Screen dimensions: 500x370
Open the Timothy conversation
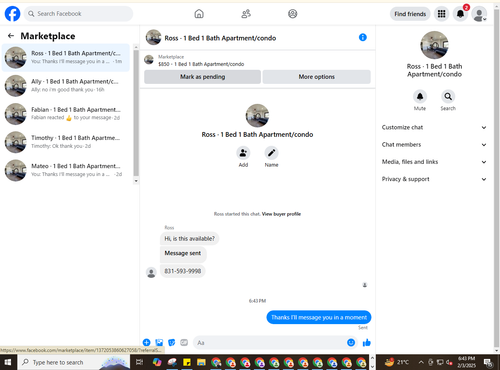pos(66,142)
